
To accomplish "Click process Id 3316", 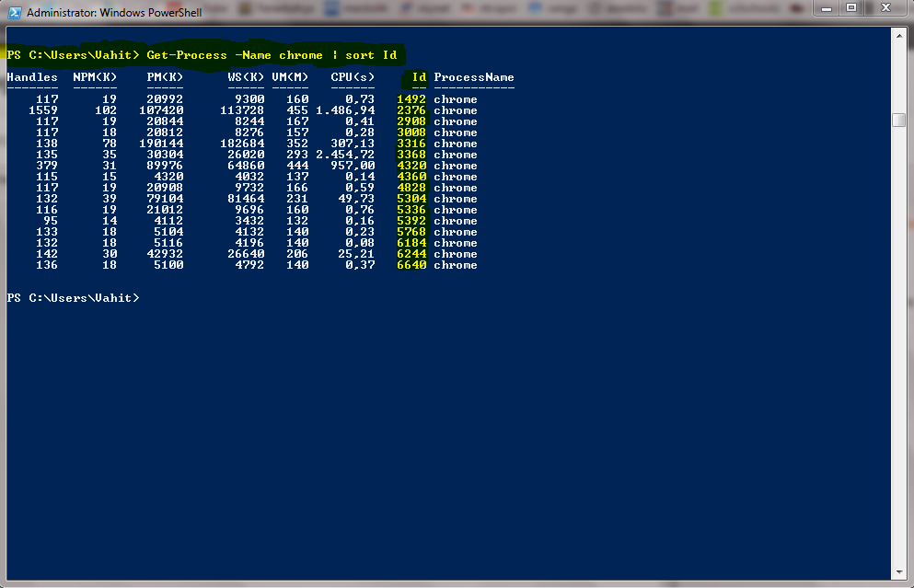I will click(411, 144).
